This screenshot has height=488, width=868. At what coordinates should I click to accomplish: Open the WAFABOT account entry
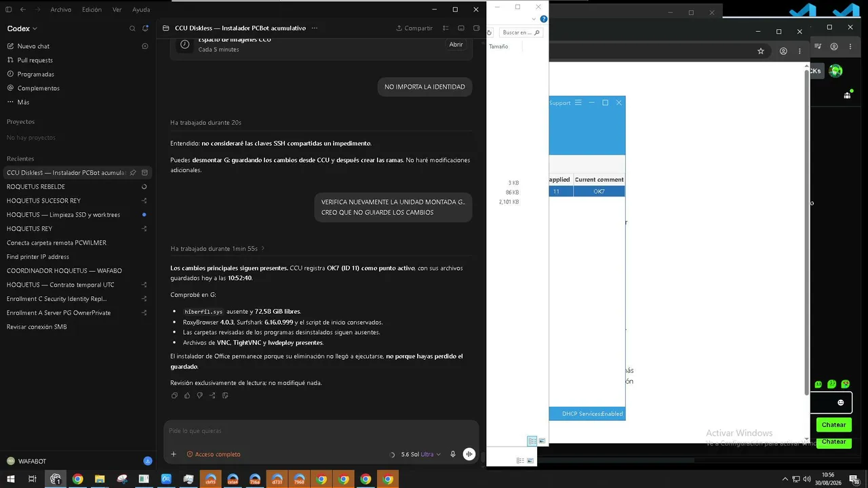coord(32,461)
